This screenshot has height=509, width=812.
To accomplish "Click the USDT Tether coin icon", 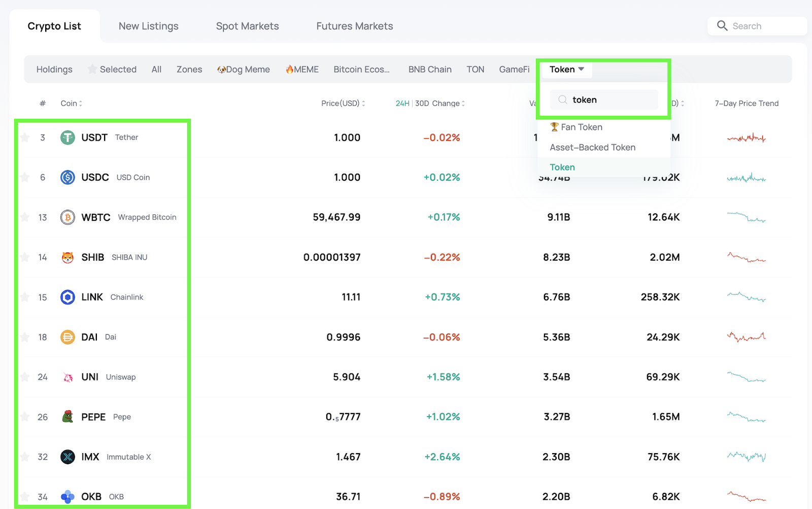I will [x=67, y=138].
